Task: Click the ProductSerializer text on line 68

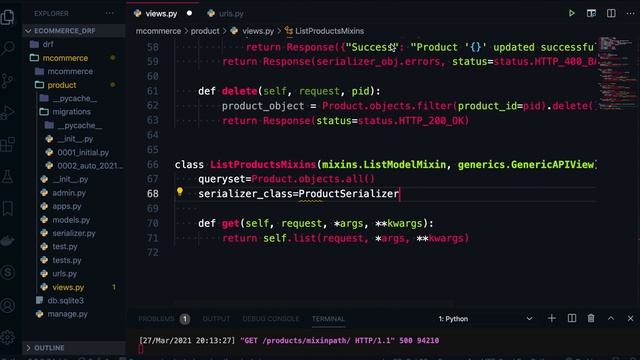Action: pos(349,193)
